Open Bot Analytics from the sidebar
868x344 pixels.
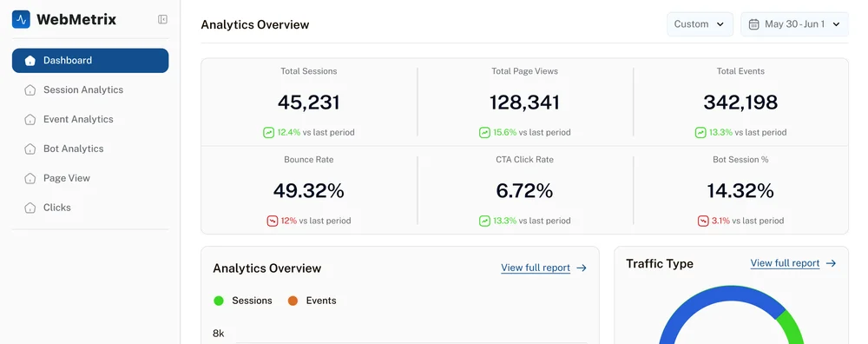click(90, 149)
